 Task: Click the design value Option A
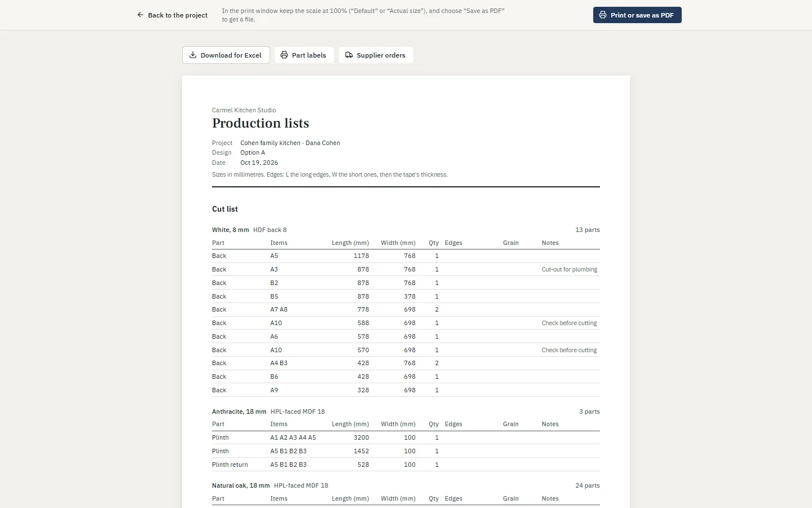click(x=253, y=152)
